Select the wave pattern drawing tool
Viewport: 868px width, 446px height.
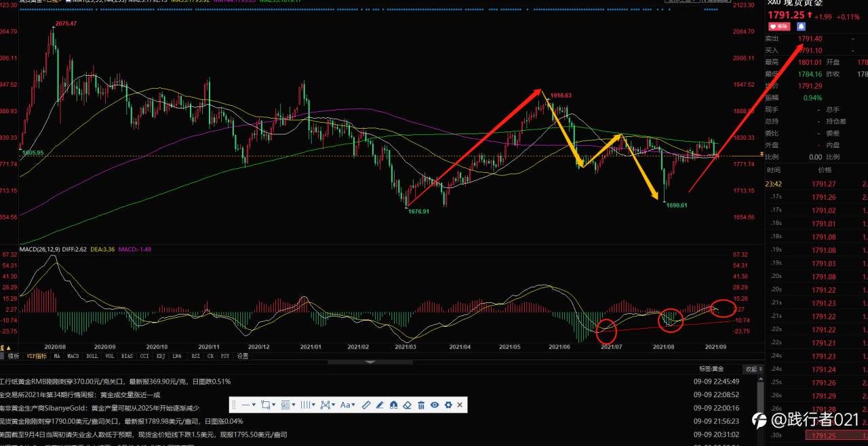(325, 405)
